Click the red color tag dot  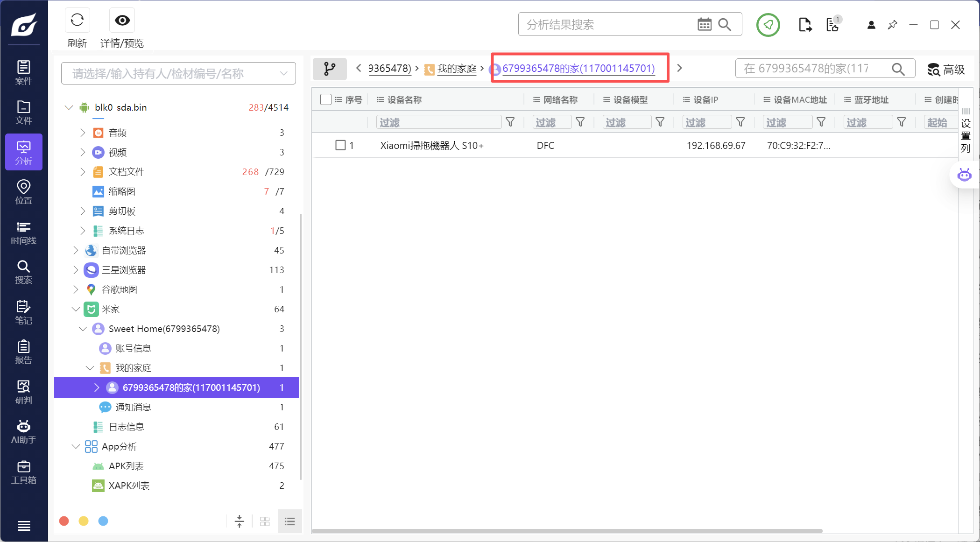pos(64,521)
